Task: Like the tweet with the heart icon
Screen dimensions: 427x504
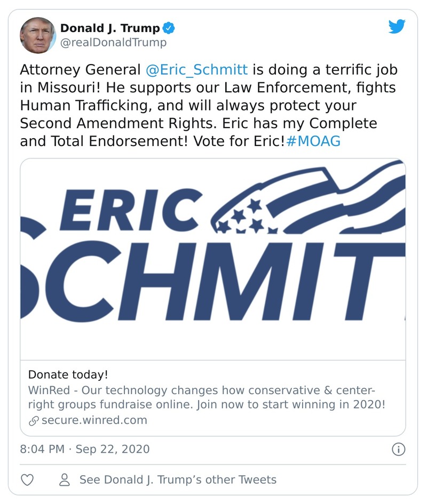Action: click(28, 479)
